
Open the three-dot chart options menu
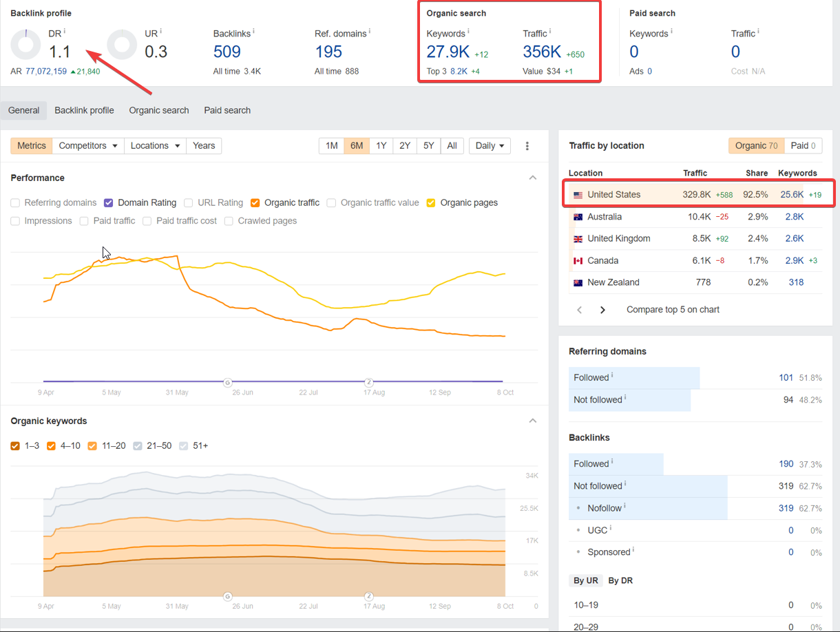tap(527, 146)
